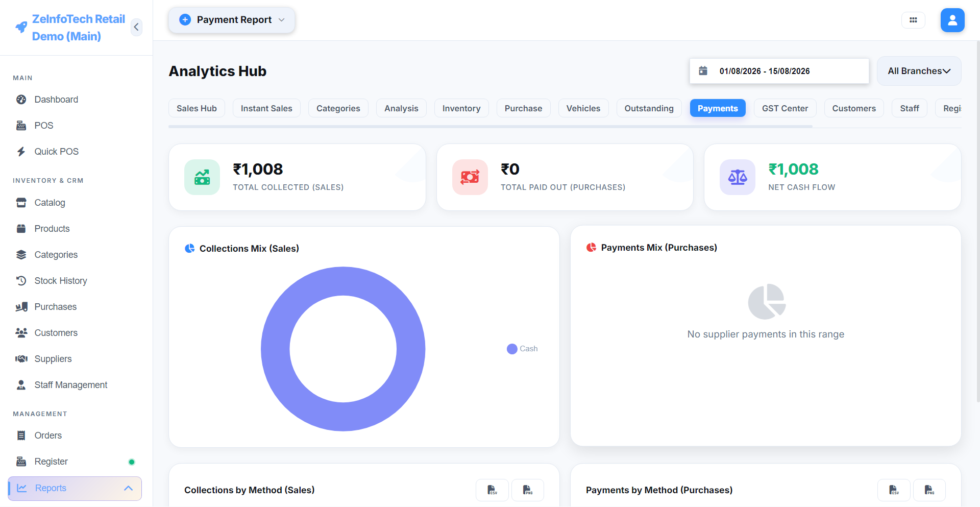Click the Staff Management person icon
Image resolution: width=980 pixels, height=507 pixels.
(x=21, y=385)
